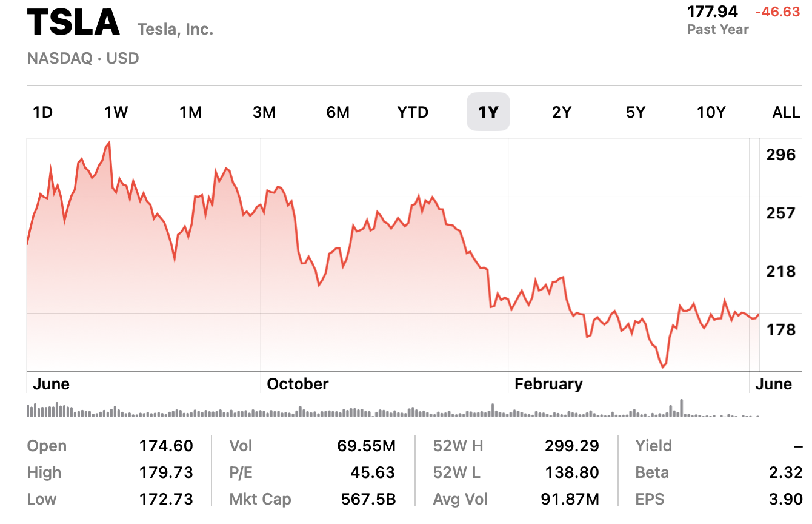812x524 pixels.
Task: Click the NASDAQ · USD exchange label
Action: [82, 58]
